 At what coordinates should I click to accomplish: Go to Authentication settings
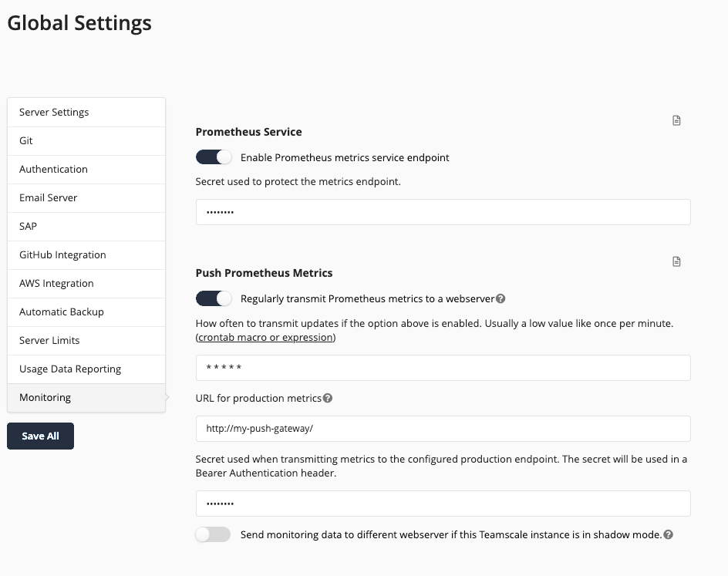[x=86, y=170]
